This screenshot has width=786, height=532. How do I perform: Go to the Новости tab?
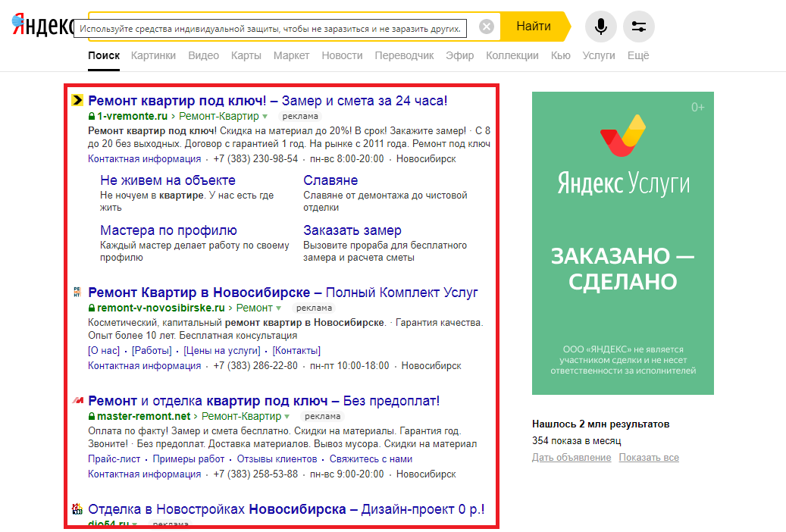click(x=342, y=55)
